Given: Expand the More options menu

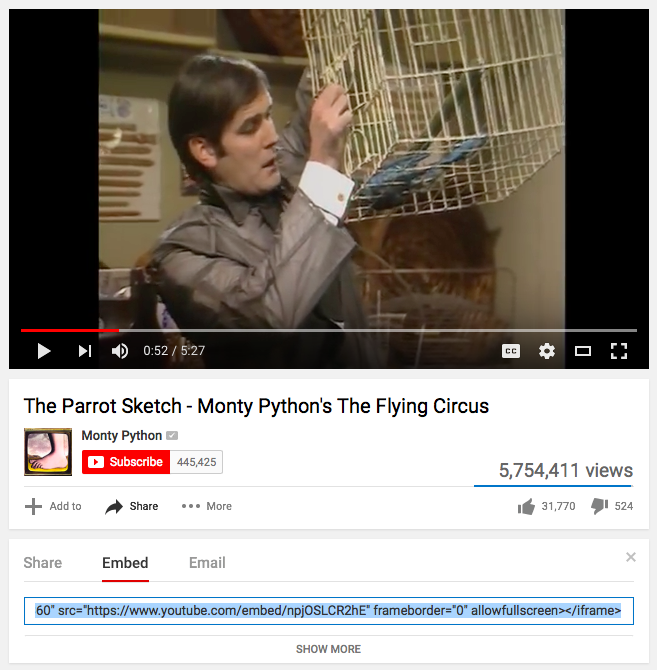Looking at the screenshot, I should [x=206, y=506].
